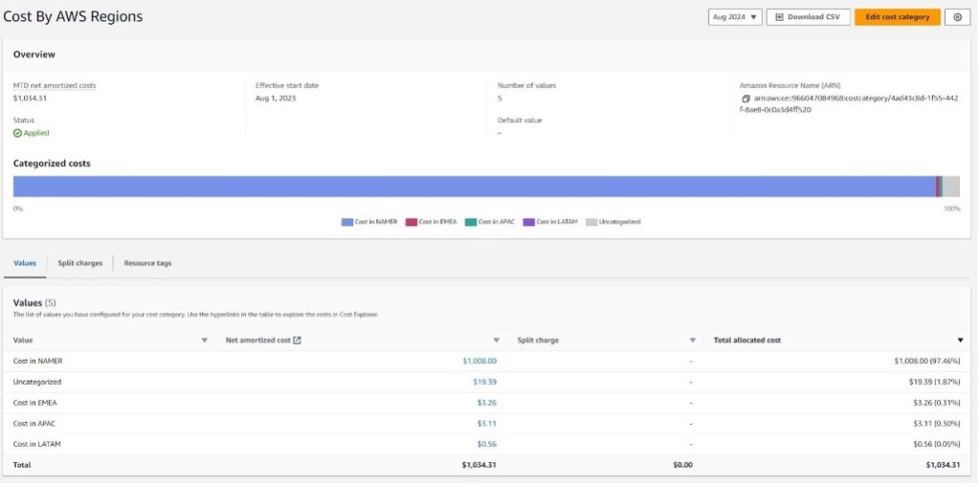The image size is (980, 487).
Task: Click the external link icon beside Net amortized cost
Action: 297,340
